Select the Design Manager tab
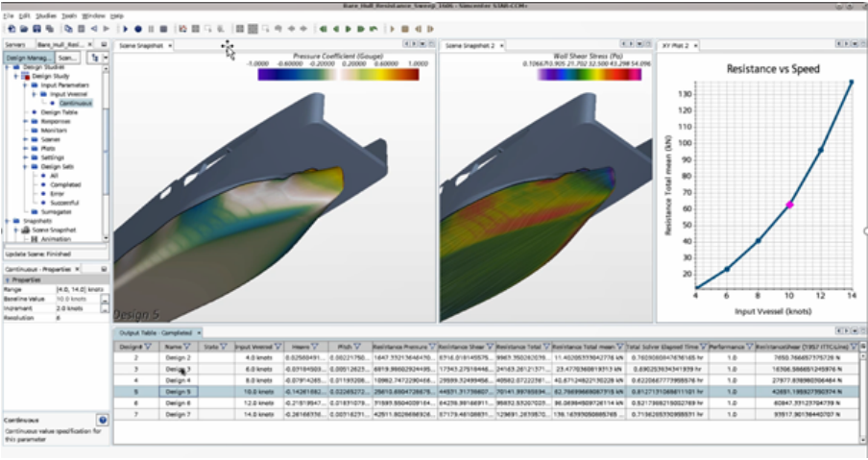This screenshot has height=460, width=868. [x=30, y=58]
